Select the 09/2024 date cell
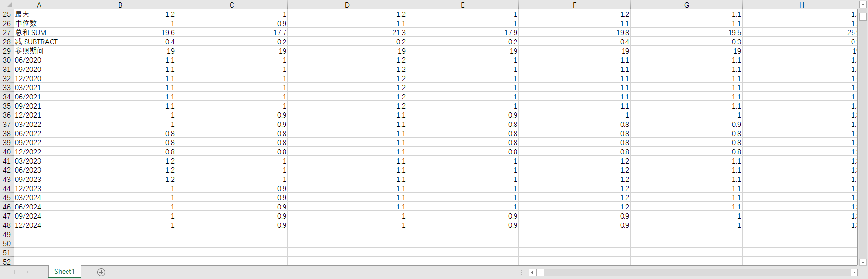 click(39, 216)
